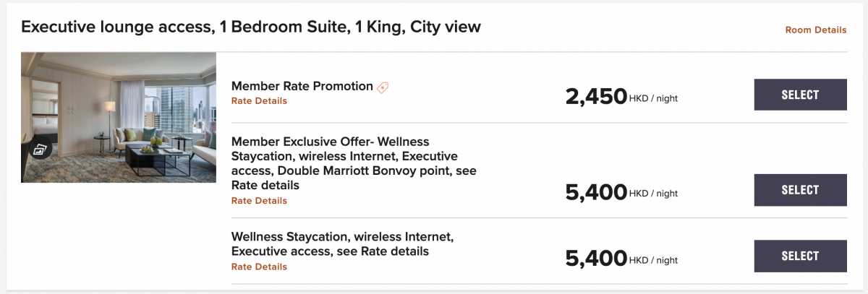View Rate Details under Member Exclusive Offer

click(259, 201)
